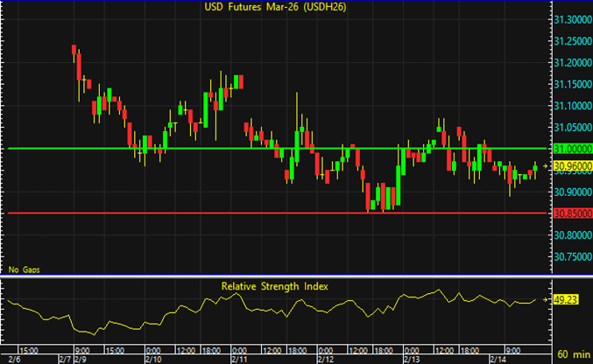
Task: Select the 2/10 date on time axis
Action: coord(152,359)
